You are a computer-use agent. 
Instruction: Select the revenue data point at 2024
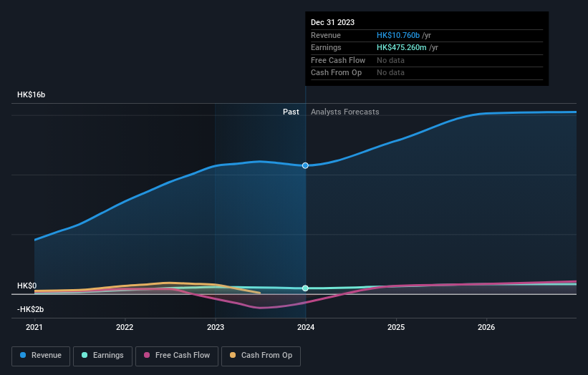click(x=305, y=165)
